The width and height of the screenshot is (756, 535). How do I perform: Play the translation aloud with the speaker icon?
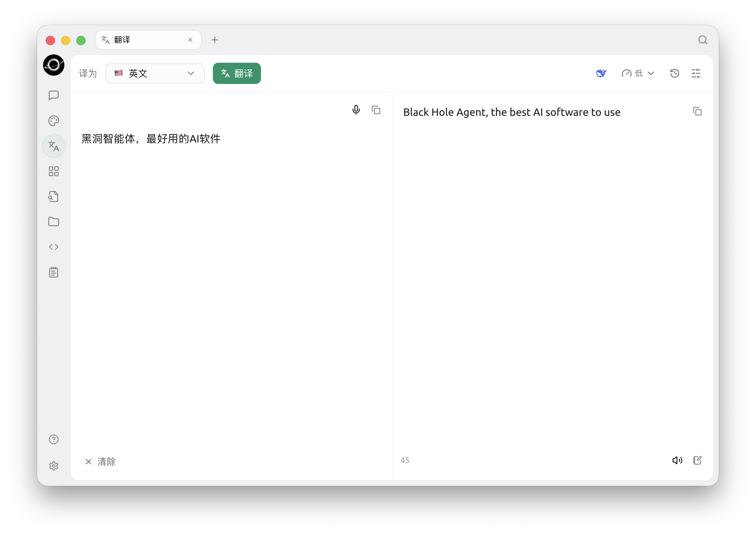(677, 460)
